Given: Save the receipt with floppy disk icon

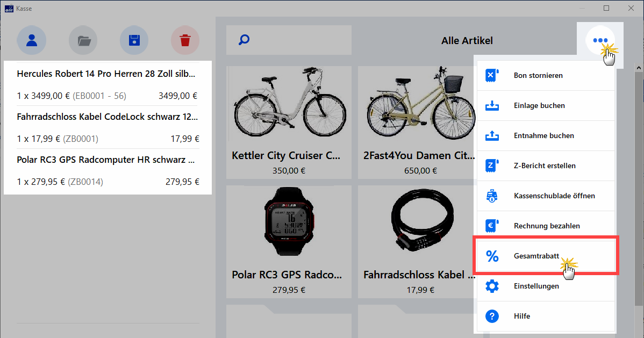Looking at the screenshot, I should coord(134,40).
